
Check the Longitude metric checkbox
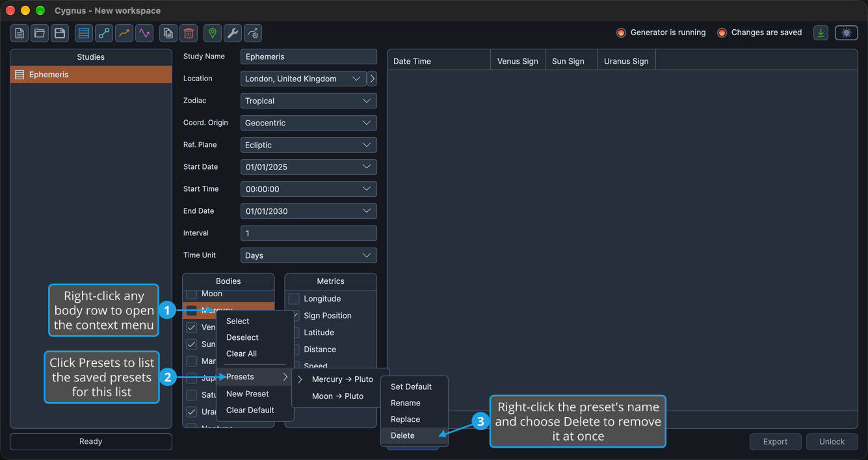(x=294, y=299)
